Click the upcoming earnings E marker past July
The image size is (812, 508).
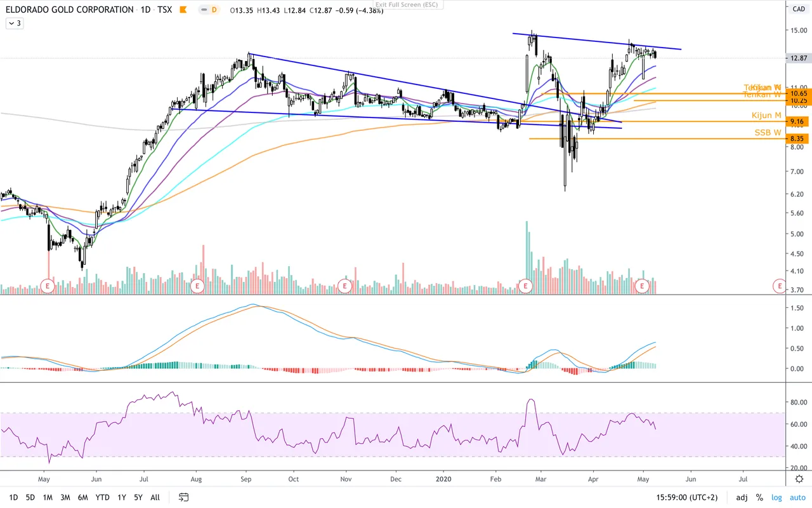779,286
